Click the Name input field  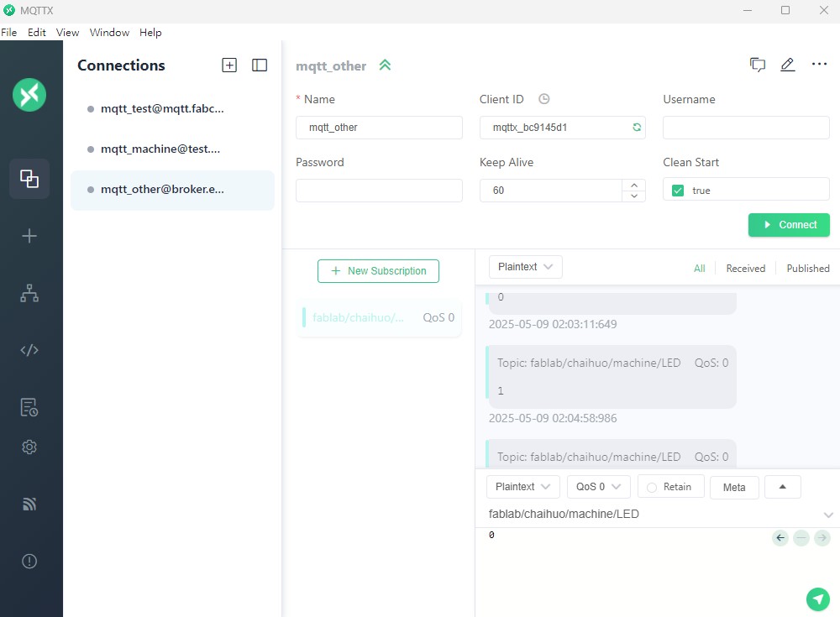point(379,128)
